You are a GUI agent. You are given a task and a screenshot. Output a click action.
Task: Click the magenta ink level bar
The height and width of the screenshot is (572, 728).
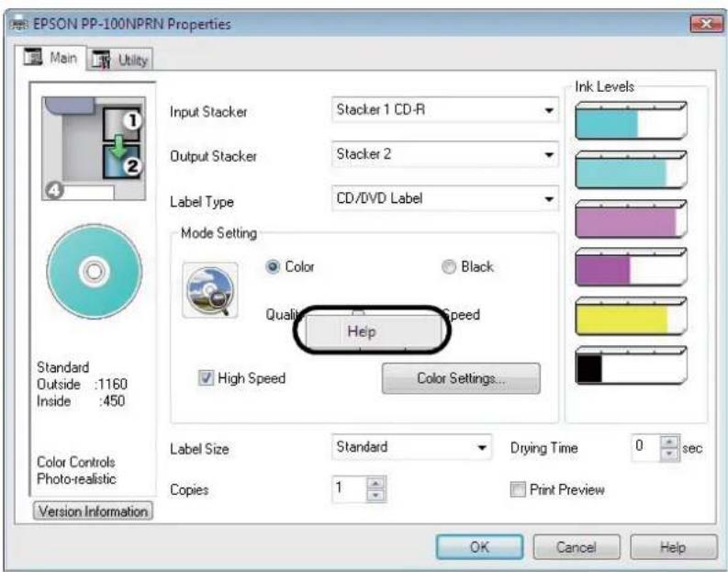point(631,267)
